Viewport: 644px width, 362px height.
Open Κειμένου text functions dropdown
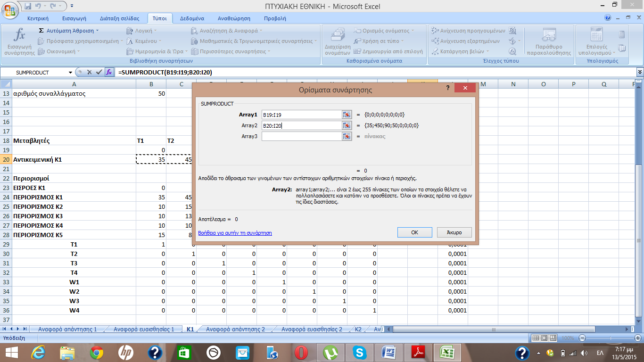pos(144,41)
